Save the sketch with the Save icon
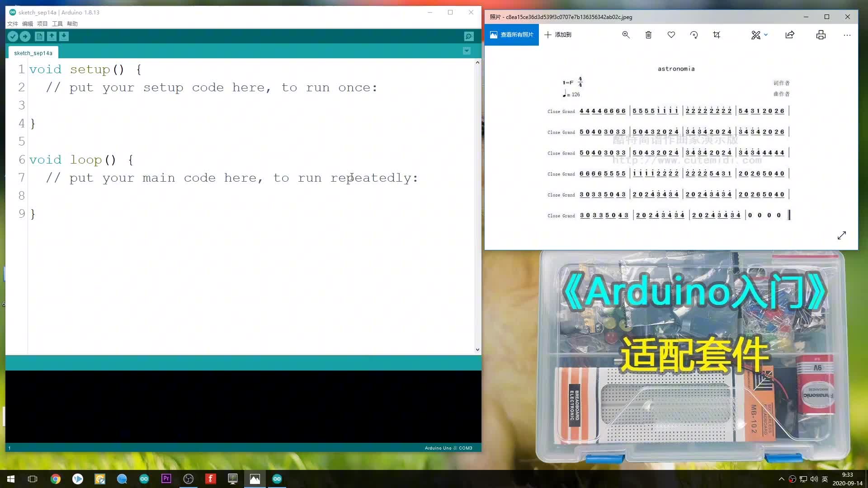This screenshot has height=488, width=868. [64, 37]
